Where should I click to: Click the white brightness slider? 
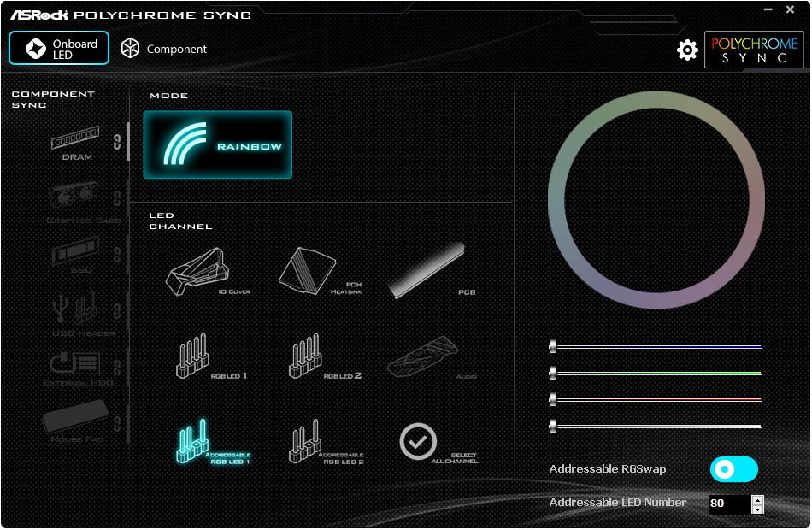tap(656, 426)
